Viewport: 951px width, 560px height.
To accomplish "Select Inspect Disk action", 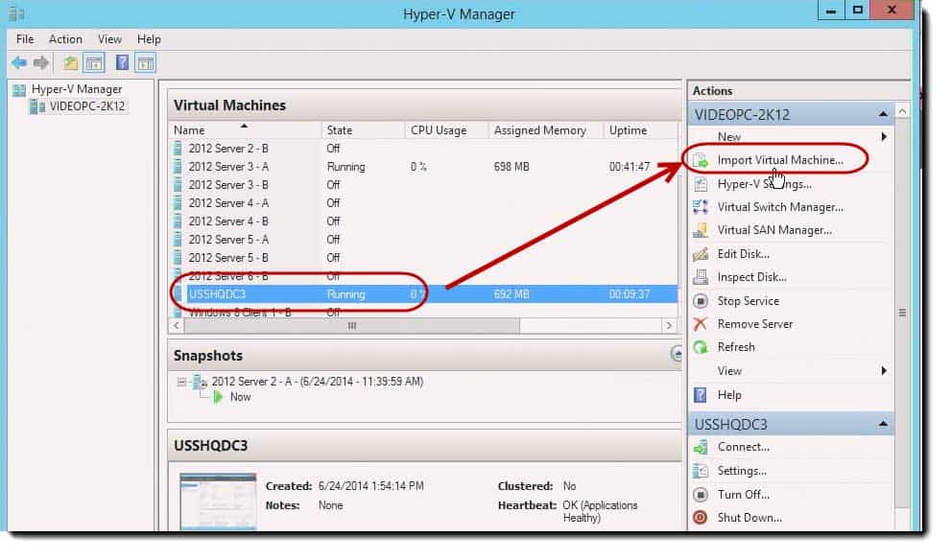I will pos(751,277).
